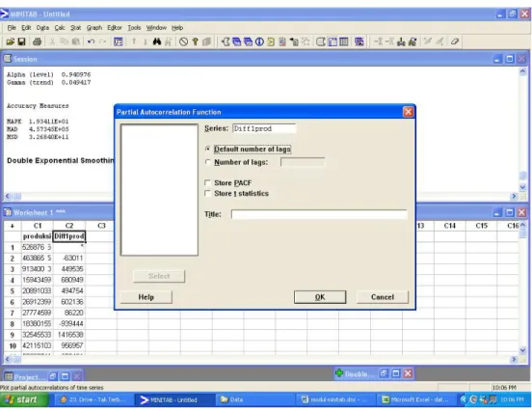This screenshot has width=532, height=411.
Task: Click the Diff1prod column name cell
Action: click(x=69, y=236)
